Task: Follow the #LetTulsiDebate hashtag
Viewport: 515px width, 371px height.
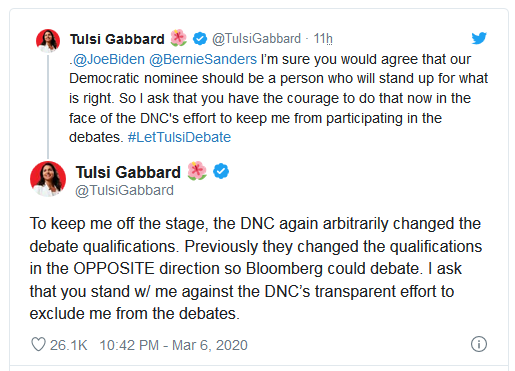Action: pos(179,137)
